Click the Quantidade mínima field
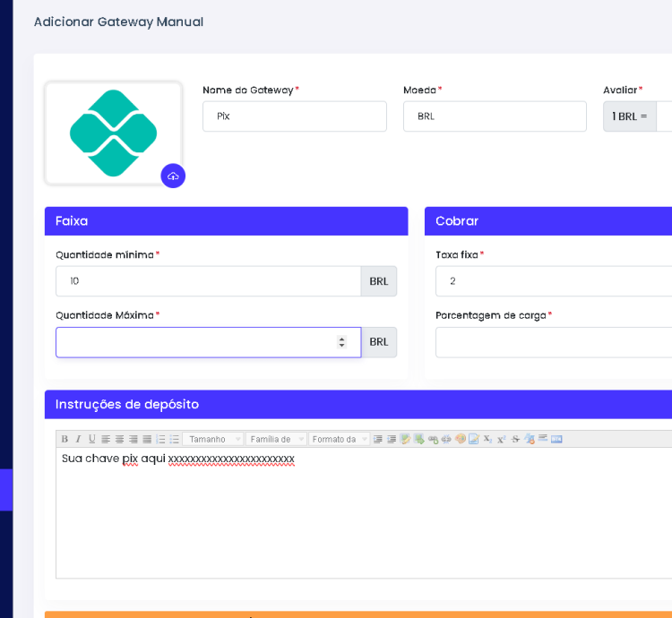 pos(208,281)
